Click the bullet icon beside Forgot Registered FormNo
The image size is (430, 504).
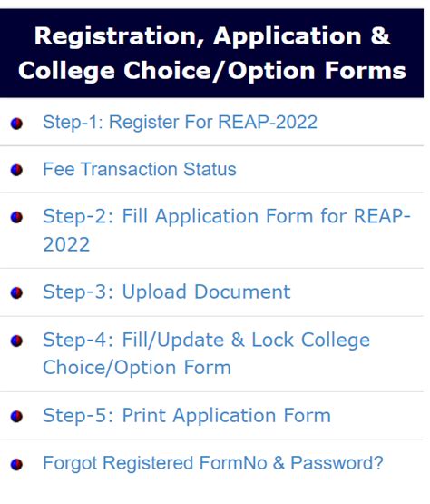[16, 464]
